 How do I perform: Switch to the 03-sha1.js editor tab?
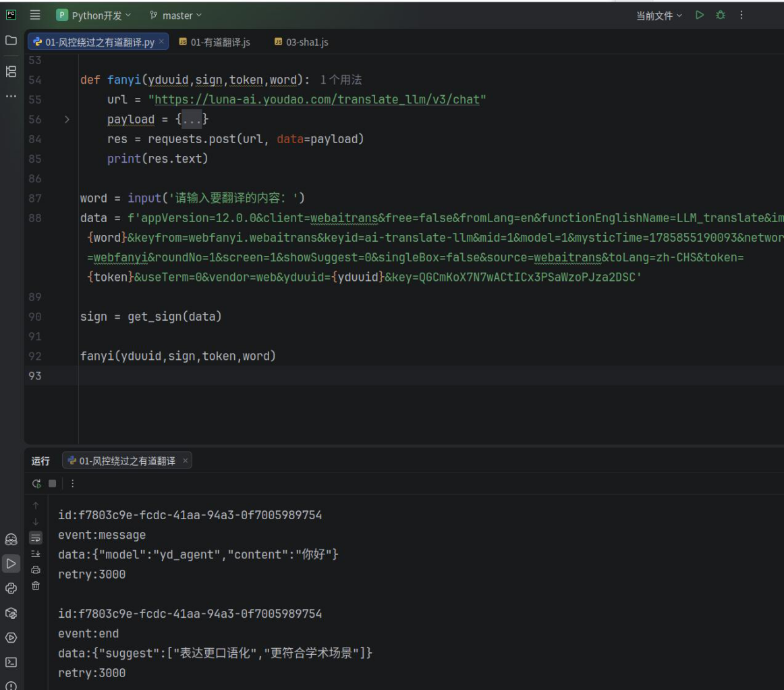(x=302, y=42)
